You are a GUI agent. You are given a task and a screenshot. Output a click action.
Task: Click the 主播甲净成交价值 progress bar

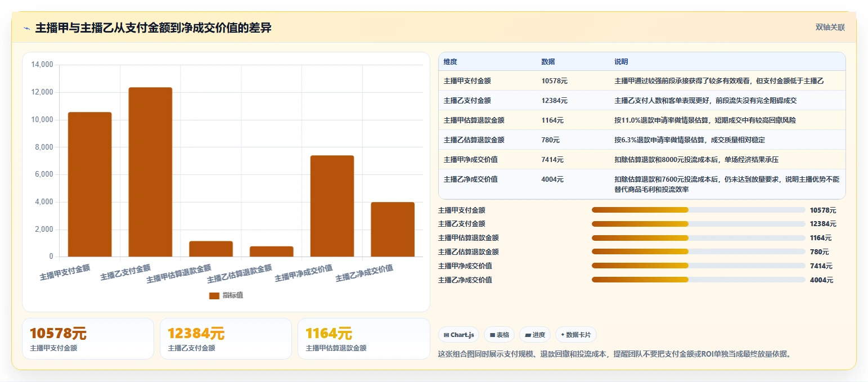[699, 266]
